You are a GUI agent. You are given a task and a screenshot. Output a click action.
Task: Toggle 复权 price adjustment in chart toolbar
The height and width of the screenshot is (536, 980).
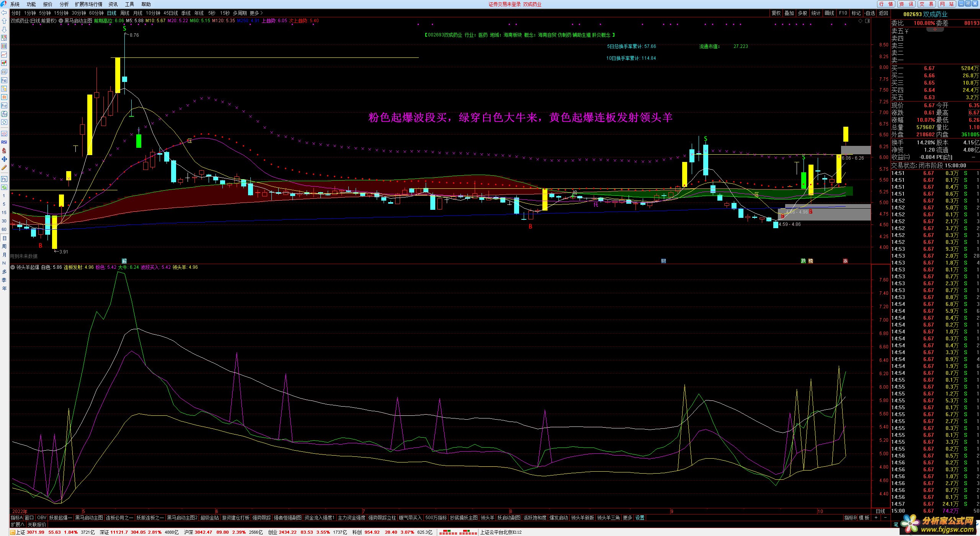776,13
